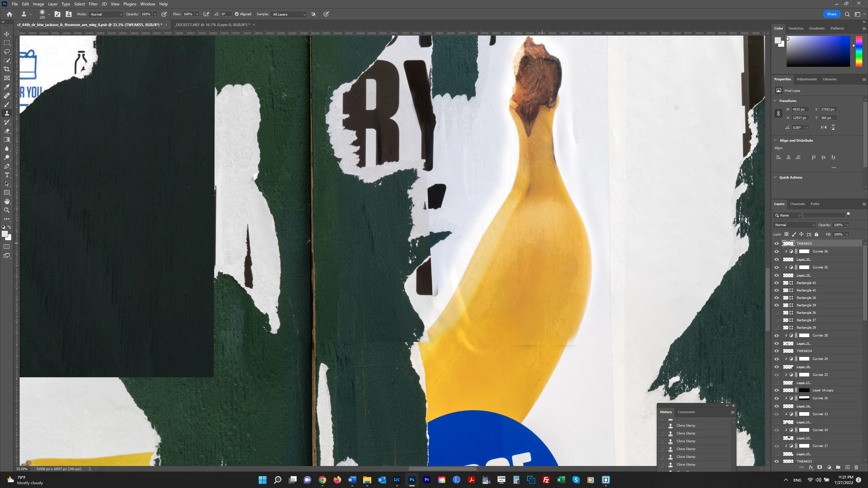
Task: Open the blend Mode dropdown in options bar
Action: pyautogui.click(x=106, y=14)
